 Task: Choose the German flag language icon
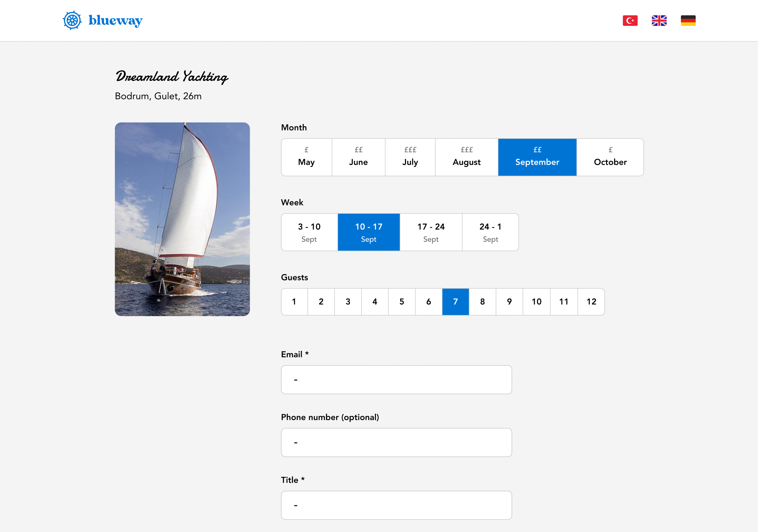pos(688,21)
